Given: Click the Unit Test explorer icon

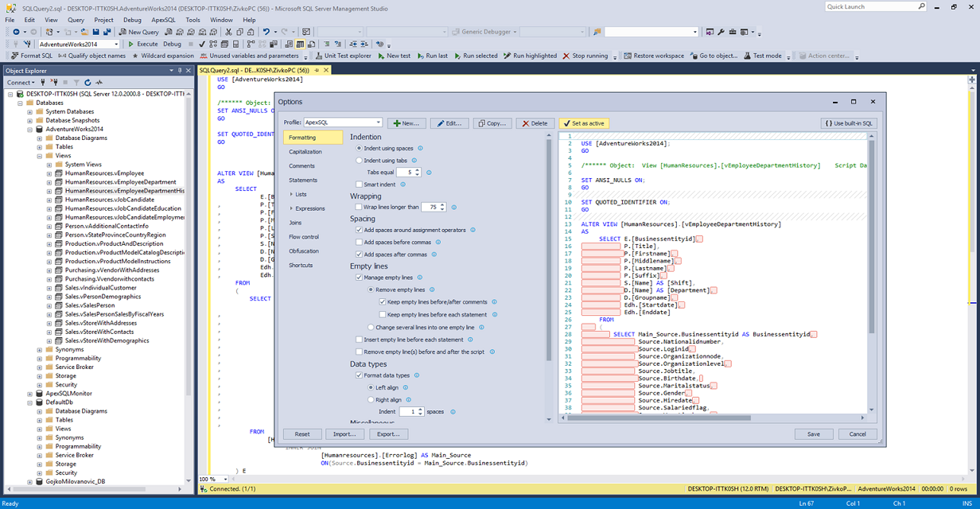Looking at the screenshot, I should [x=318, y=56].
